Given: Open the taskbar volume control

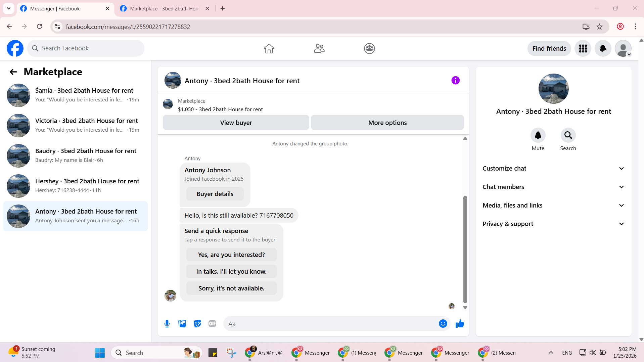Looking at the screenshot, I should [x=593, y=353].
